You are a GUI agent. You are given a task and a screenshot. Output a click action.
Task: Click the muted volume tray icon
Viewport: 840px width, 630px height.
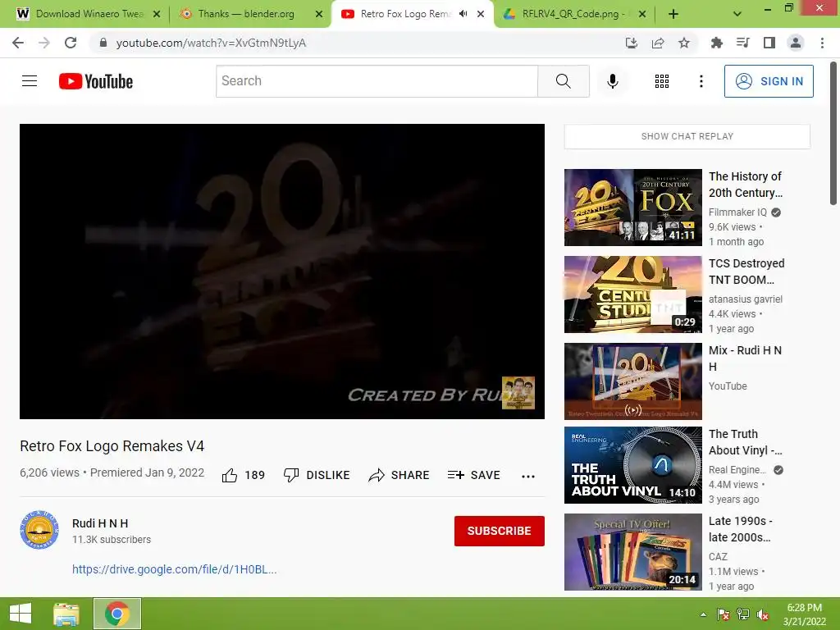pyautogui.click(x=763, y=614)
